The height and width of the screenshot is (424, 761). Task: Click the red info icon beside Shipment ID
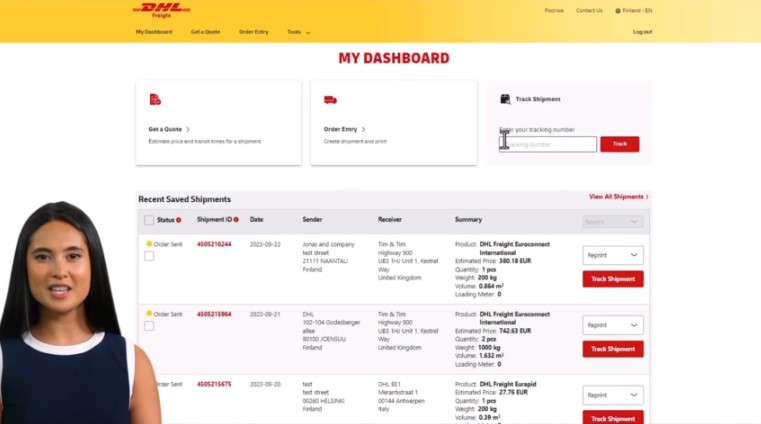coord(236,220)
